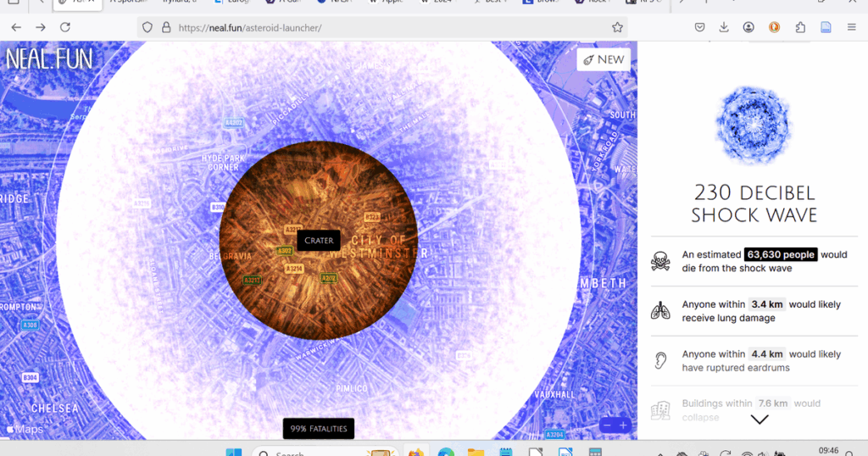
Task: Click the '7.6 km' value
Action: point(773,403)
